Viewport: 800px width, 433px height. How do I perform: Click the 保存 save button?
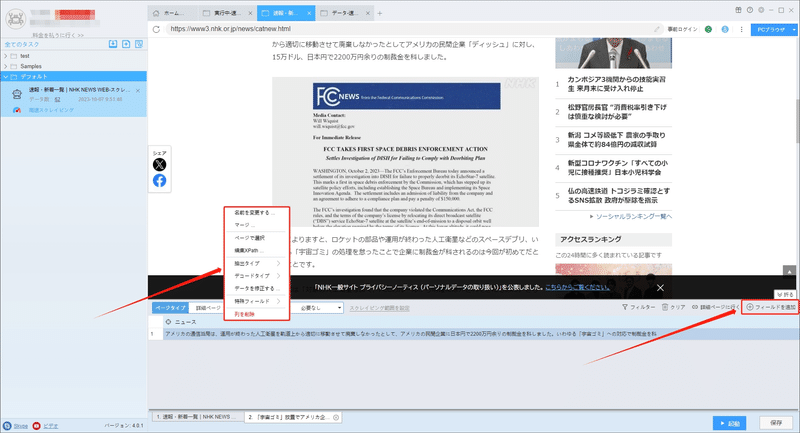[x=776, y=423]
